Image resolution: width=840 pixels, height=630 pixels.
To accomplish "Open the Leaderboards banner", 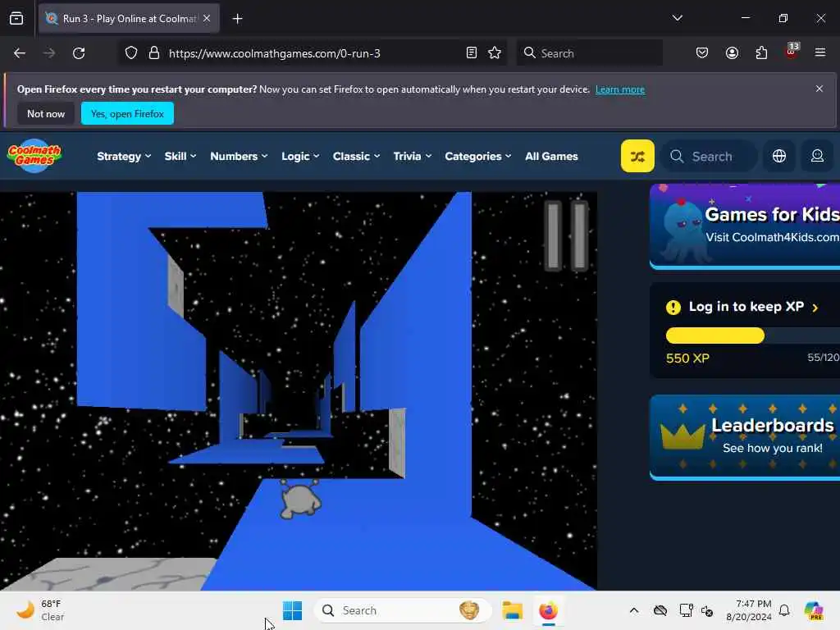I will [745, 437].
